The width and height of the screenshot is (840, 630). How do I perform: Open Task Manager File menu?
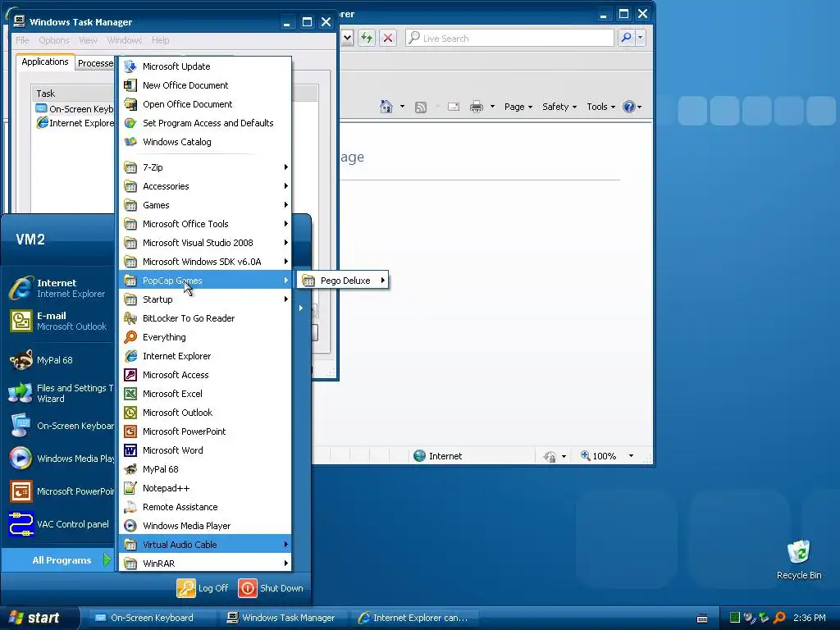click(x=22, y=40)
